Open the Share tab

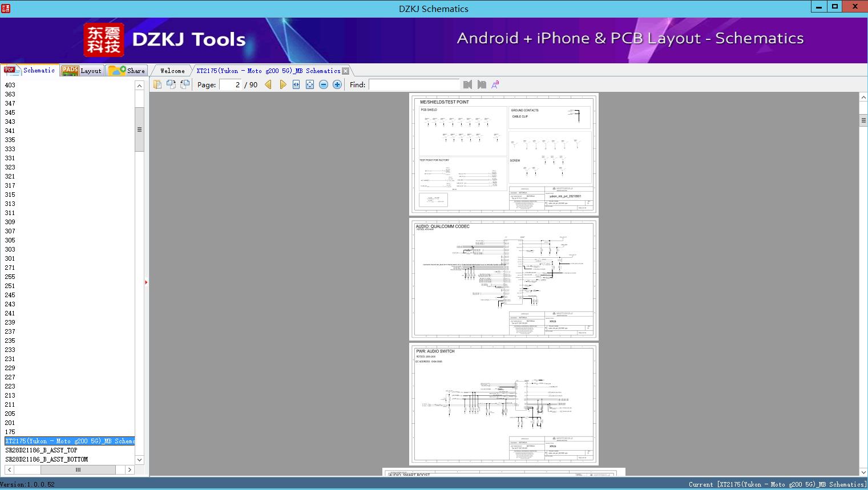pyautogui.click(x=127, y=70)
